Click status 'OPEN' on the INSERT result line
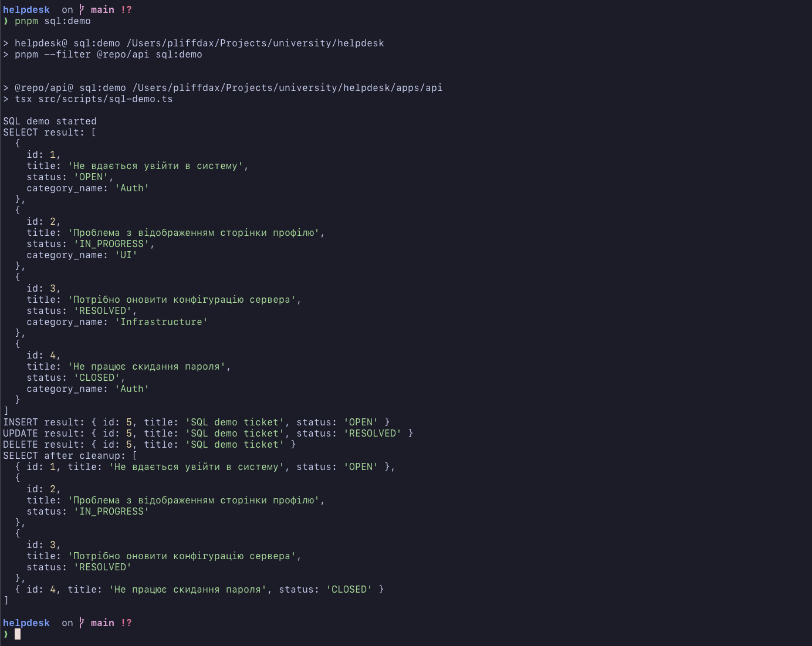The height and width of the screenshot is (646, 812). click(x=361, y=422)
